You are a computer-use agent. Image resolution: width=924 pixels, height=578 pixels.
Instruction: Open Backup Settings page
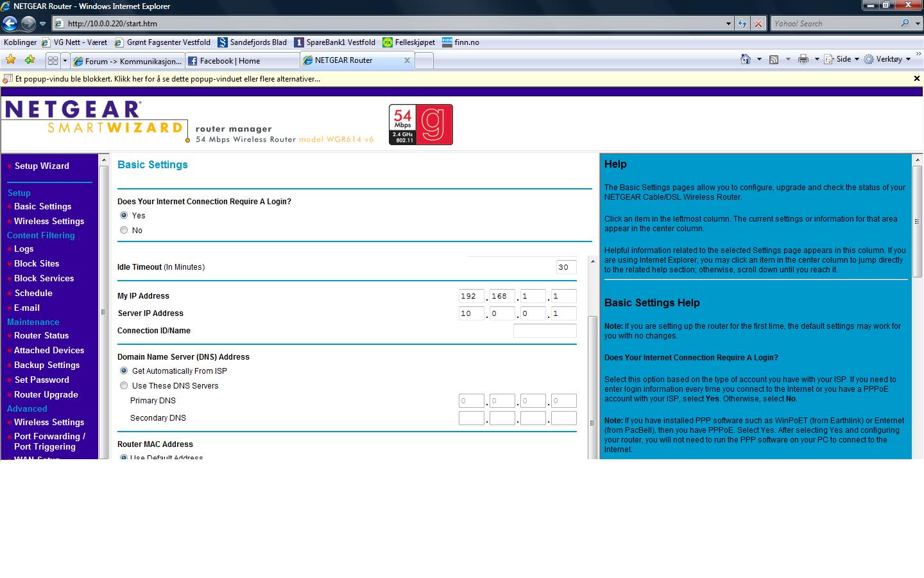coord(47,365)
